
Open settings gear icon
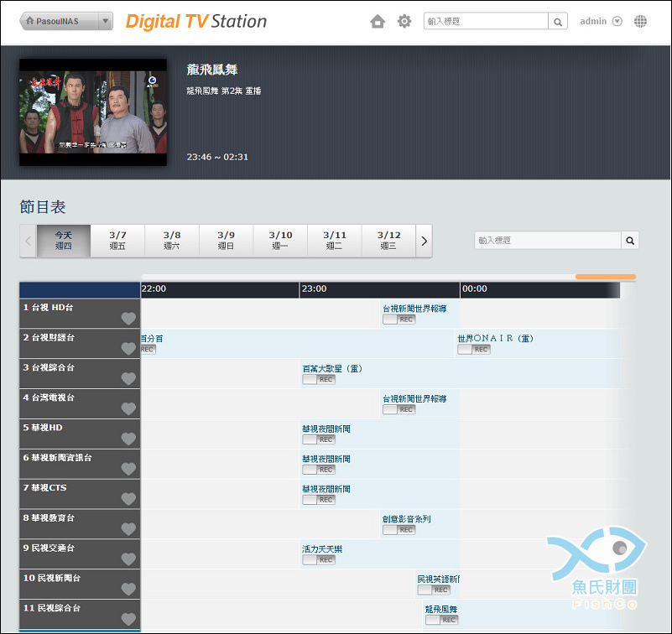pyautogui.click(x=404, y=21)
